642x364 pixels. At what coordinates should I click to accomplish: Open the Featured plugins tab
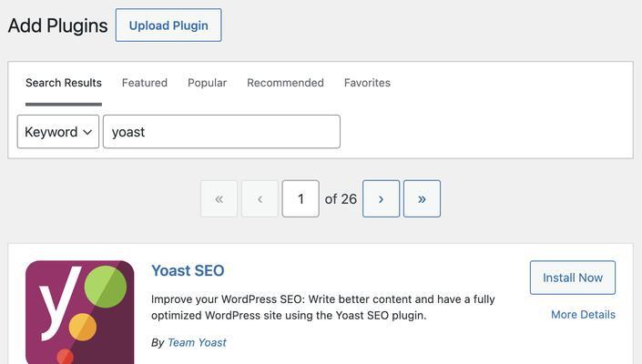coord(145,83)
